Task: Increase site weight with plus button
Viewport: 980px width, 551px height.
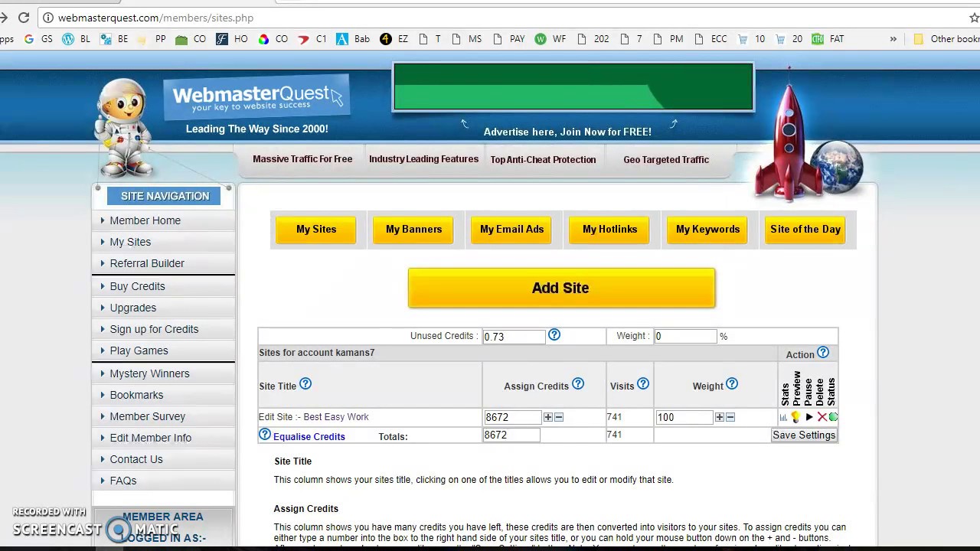Action: pos(719,417)
